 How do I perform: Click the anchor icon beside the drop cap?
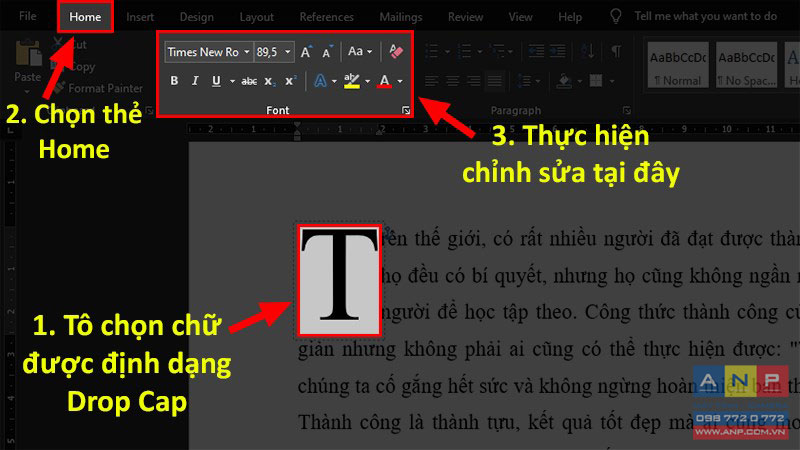(x=389, y=234)
